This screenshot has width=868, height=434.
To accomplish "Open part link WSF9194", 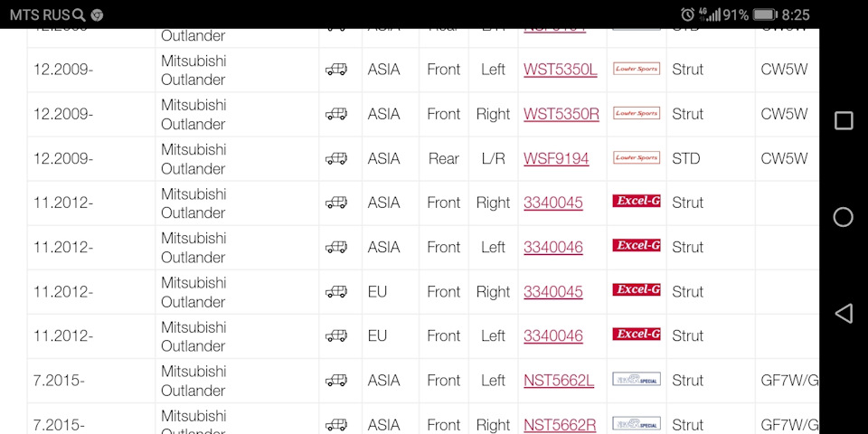I will (x=556, y=158).
